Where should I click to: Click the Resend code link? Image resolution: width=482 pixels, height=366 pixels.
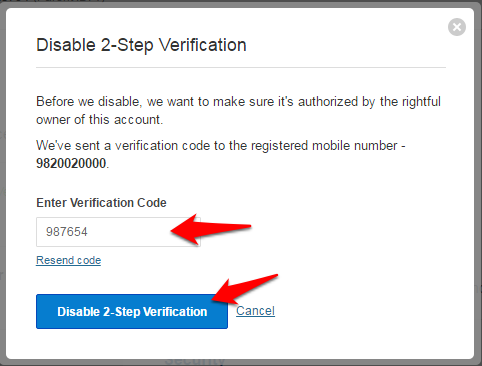pyautogui.click(x=68, y=260)
